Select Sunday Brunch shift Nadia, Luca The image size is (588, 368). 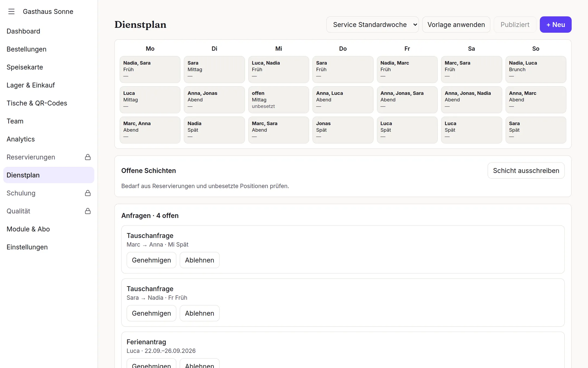536,70
